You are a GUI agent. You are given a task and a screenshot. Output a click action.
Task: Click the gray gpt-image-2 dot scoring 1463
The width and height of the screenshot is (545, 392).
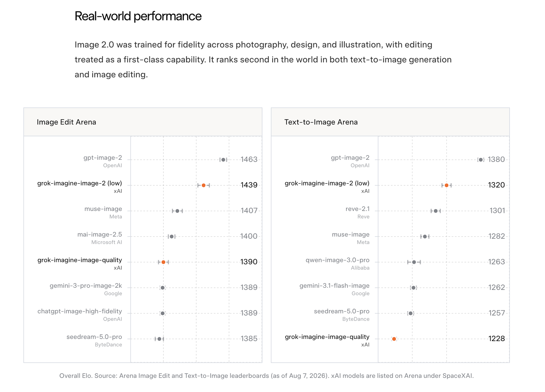[x=223, y=160]
